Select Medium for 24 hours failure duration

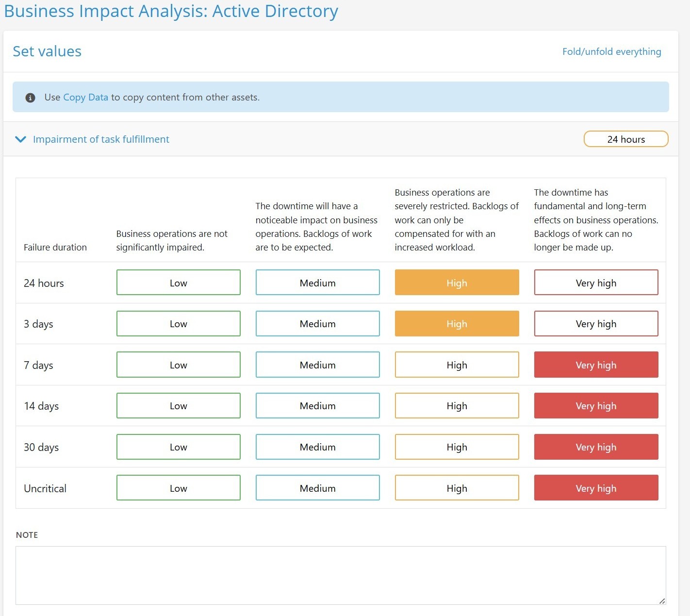[317, 283]
